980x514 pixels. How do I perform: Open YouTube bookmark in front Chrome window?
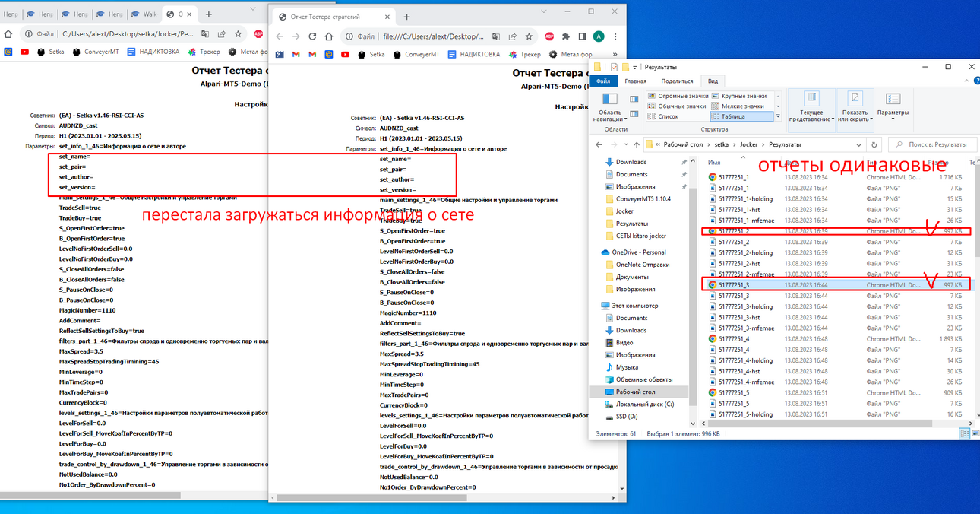click(x=346, y=54)
